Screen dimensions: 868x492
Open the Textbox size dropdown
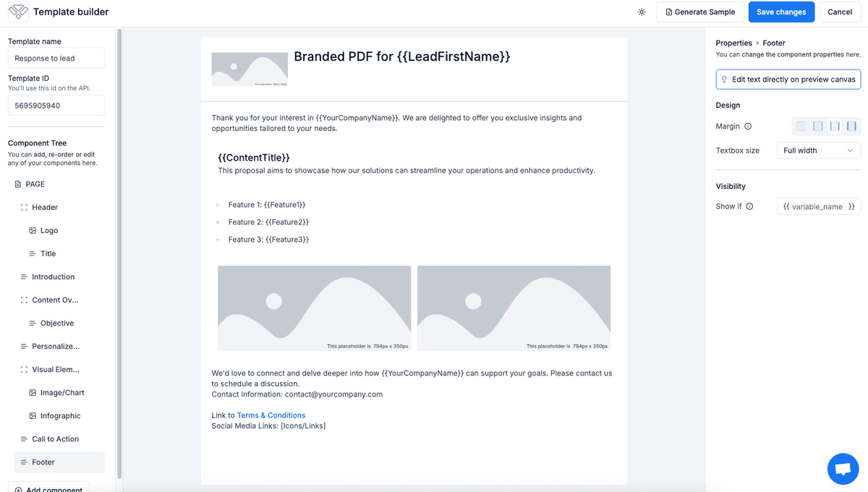818,150
